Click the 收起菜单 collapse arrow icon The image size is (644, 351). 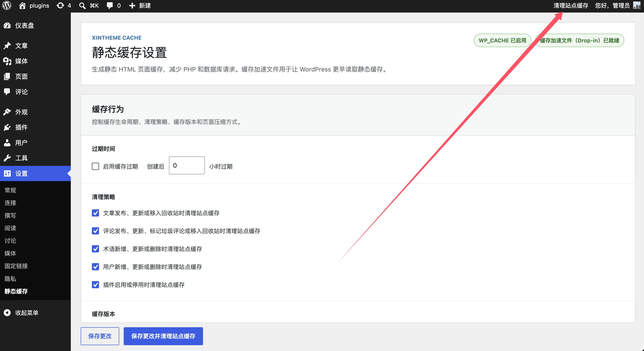[7, 312]
